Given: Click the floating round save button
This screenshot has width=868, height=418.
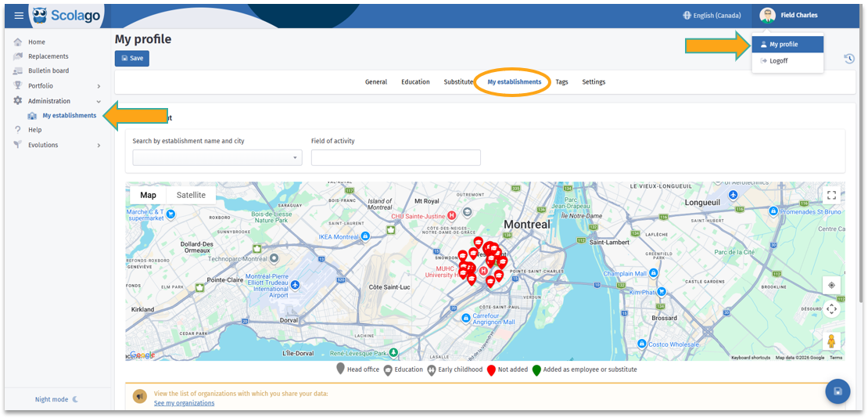Looking at the screenshot, I should (x=838, y=391).
